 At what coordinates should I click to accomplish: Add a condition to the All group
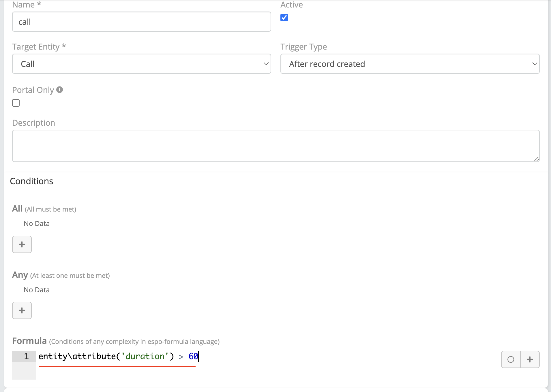[22, 244]
